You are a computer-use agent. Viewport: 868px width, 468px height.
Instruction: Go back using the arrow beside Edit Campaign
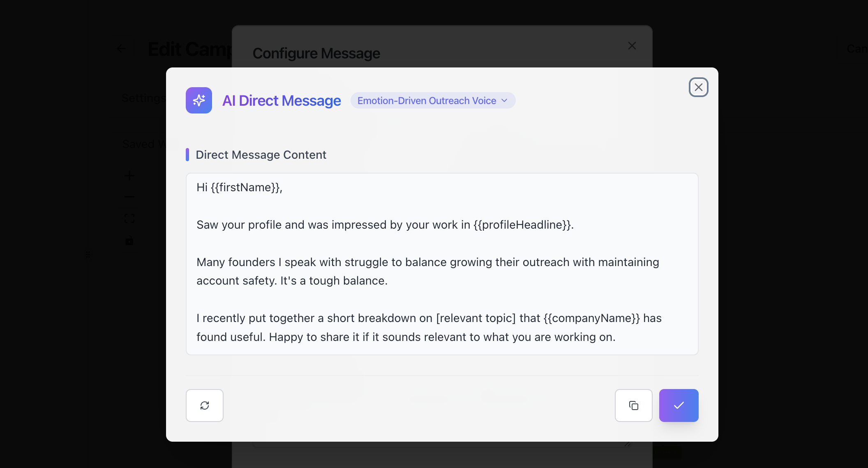[x=121, y=49]
